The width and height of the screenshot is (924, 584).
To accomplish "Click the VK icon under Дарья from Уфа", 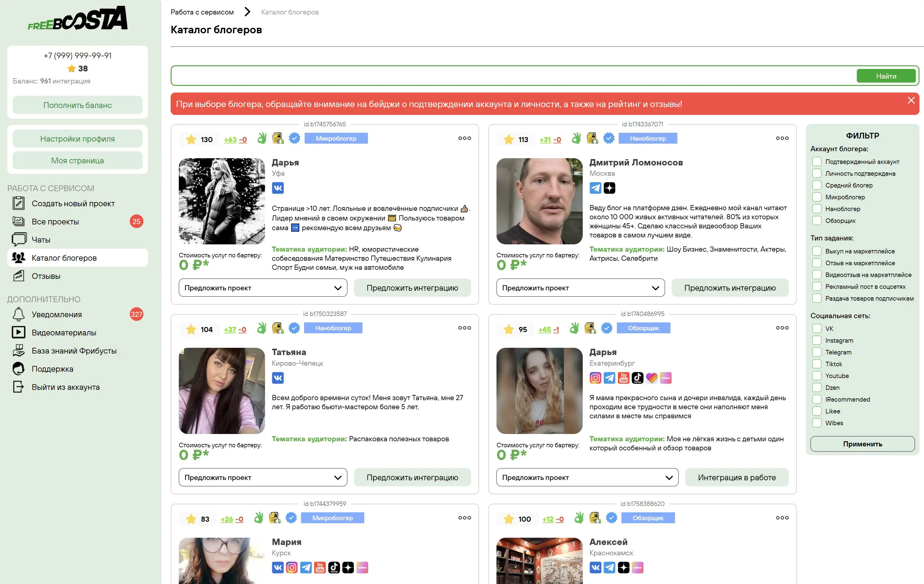I will point(277,188).
